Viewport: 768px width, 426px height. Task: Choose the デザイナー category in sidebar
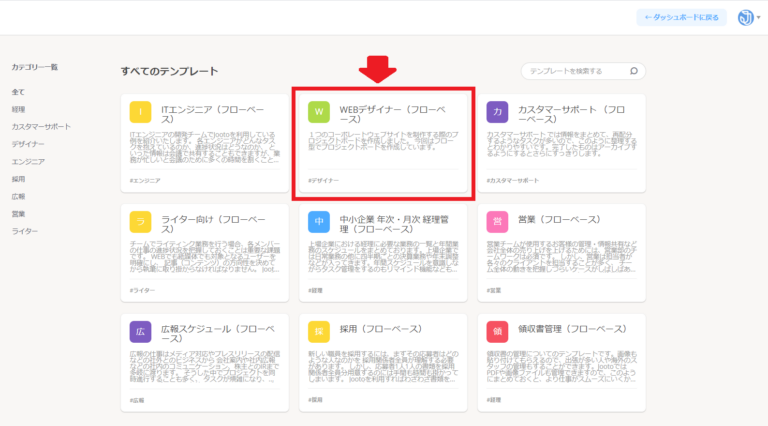[28, 144]
